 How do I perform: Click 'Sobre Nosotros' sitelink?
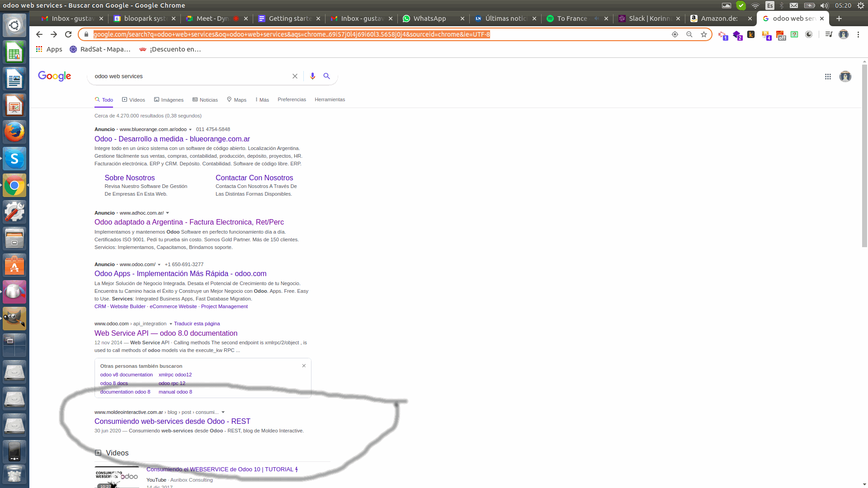130,178
